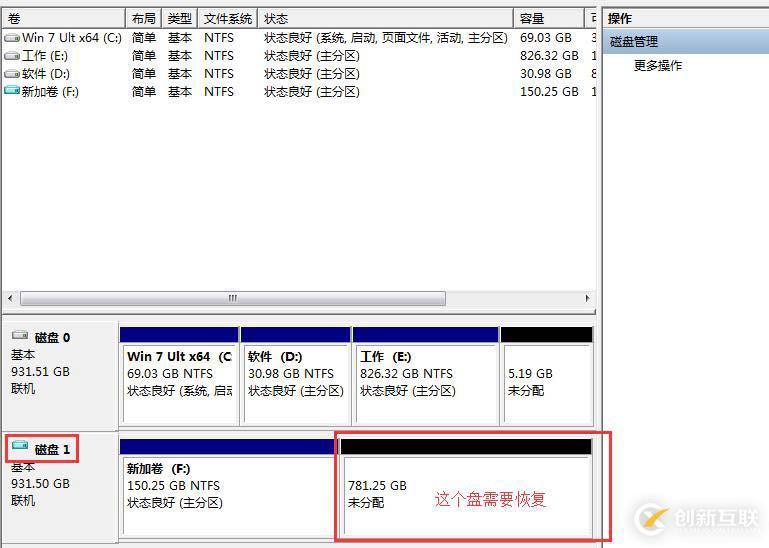Click the 软件 (D:) volume drive icon
The width and height of the screenshot is (769, 548).
(12, 74)
